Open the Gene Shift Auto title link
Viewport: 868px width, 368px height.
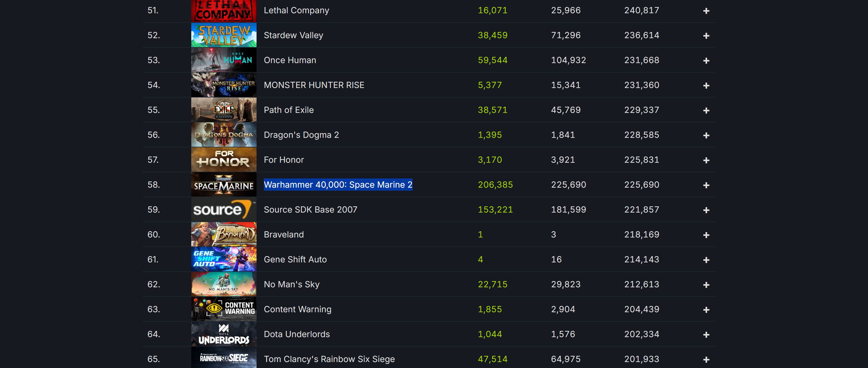[295, 260]
